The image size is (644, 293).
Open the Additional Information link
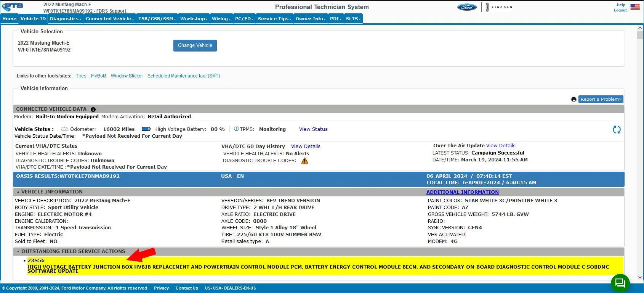(x=463, y=192)
